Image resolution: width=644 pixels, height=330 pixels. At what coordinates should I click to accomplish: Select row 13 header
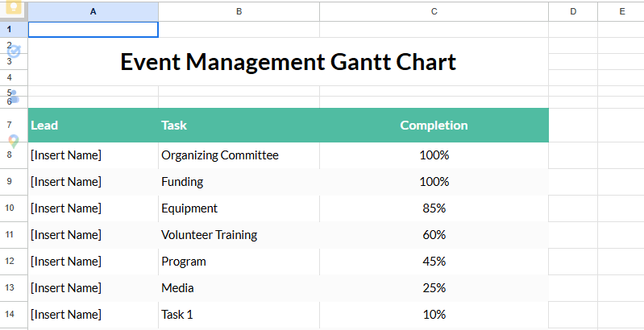10,288
